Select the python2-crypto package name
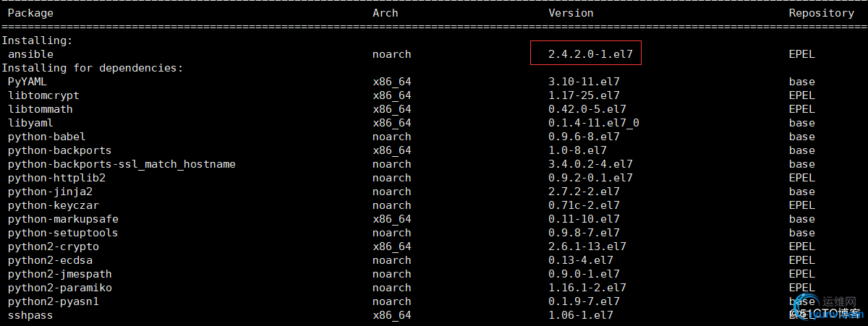Screen dimensions: 868x326 tap(54, 246)
